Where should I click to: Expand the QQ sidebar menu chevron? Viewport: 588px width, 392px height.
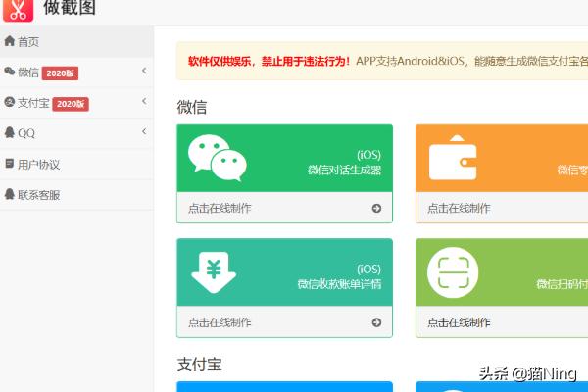tap(144, 131)
